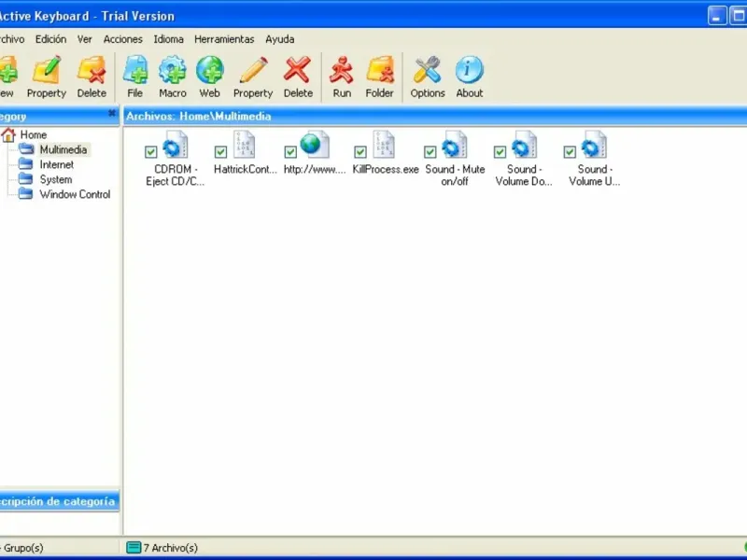The width and height of the screenshot is (747, 560).
Task: Click the 7 Archivo(s) status text
Action: (x=171, y=548)
